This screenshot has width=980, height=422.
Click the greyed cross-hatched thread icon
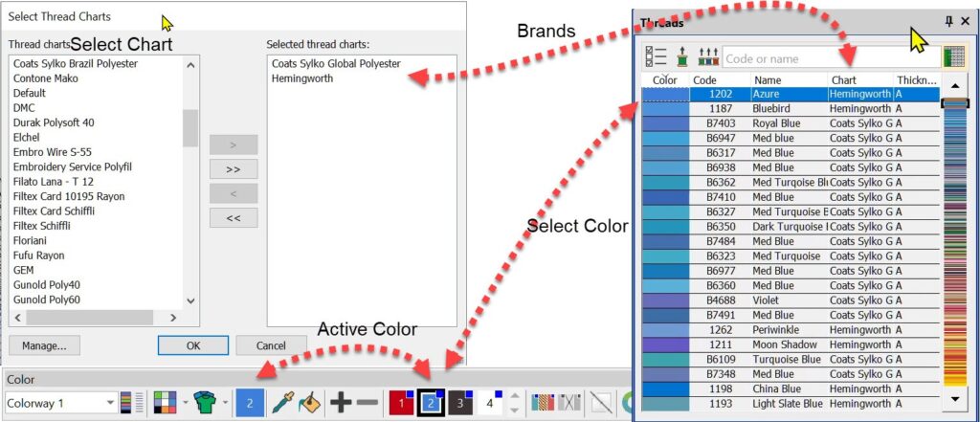tap(569, 403)
